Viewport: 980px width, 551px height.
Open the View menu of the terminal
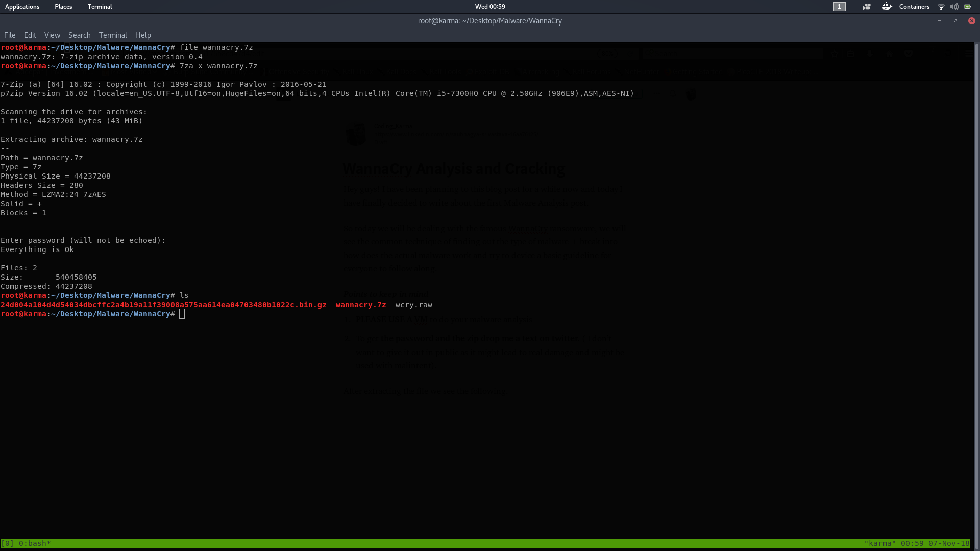(x=52, y=35)
